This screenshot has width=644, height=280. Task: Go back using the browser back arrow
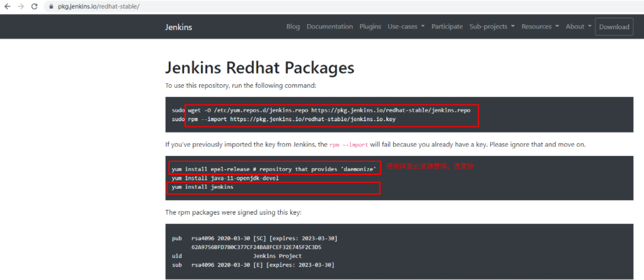pyautogui.click(x=7, y=6)
